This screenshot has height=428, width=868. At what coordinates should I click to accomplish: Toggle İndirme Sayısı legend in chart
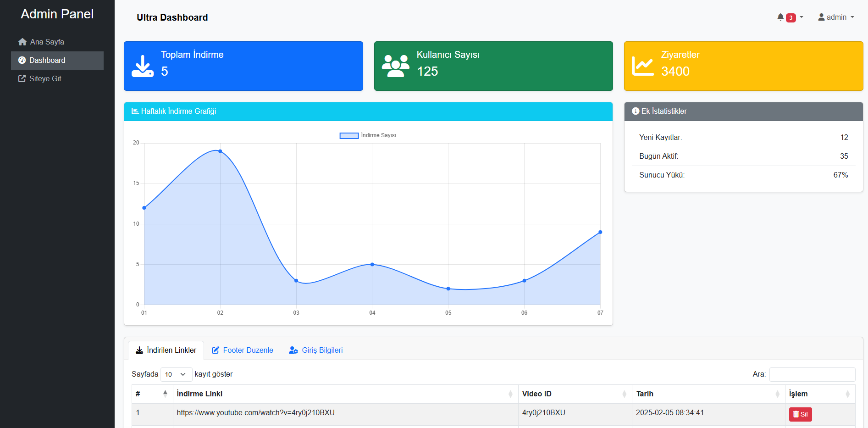pyautogui.click(x=368, y=135)
